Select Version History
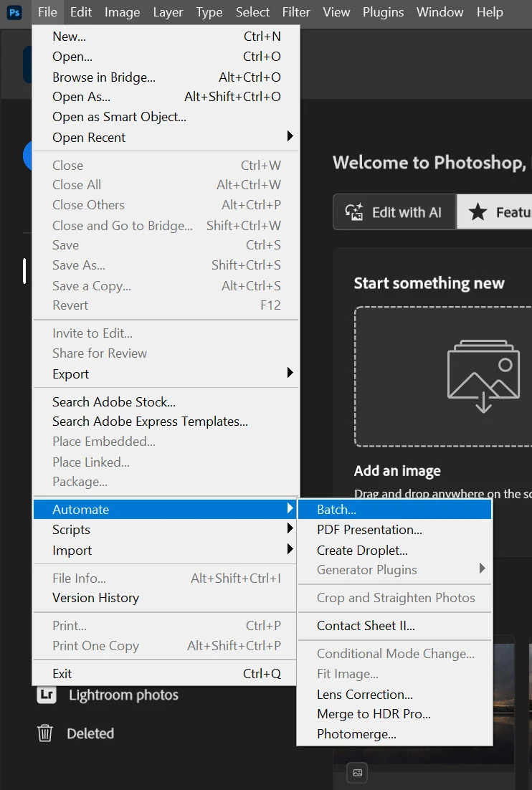This screenshot has width=532, height=790. 166,598
